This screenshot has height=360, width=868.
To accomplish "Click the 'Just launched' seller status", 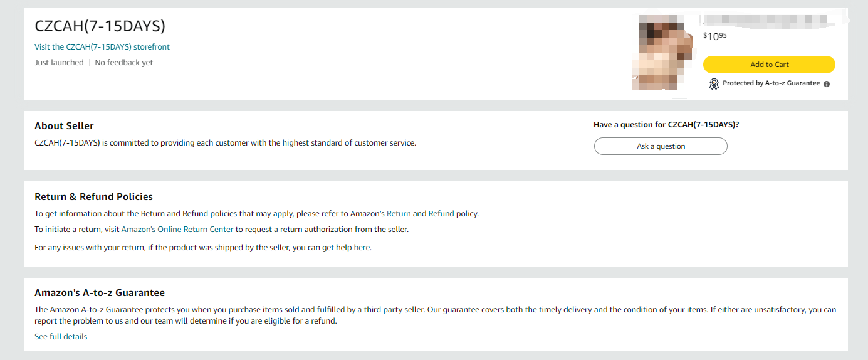I will click(59, 63).
